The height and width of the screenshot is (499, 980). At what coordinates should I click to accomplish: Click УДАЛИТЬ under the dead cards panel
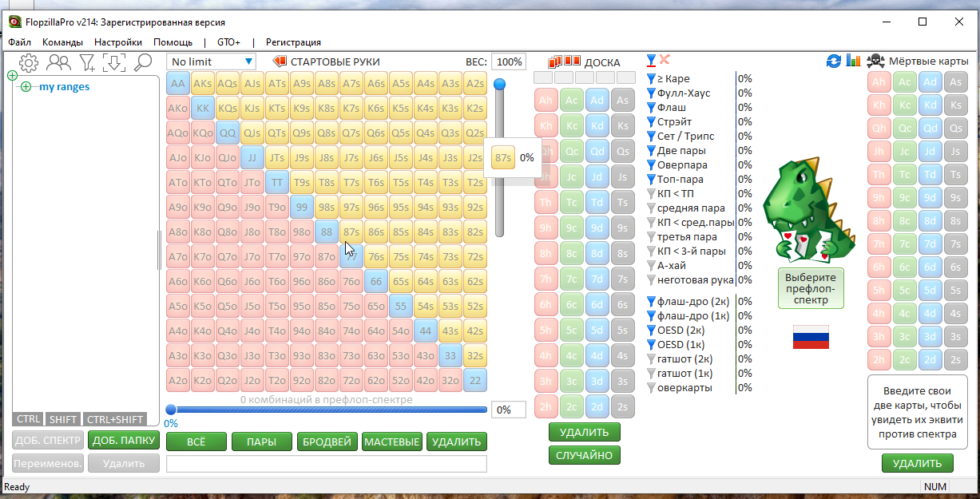pos(918,463)
